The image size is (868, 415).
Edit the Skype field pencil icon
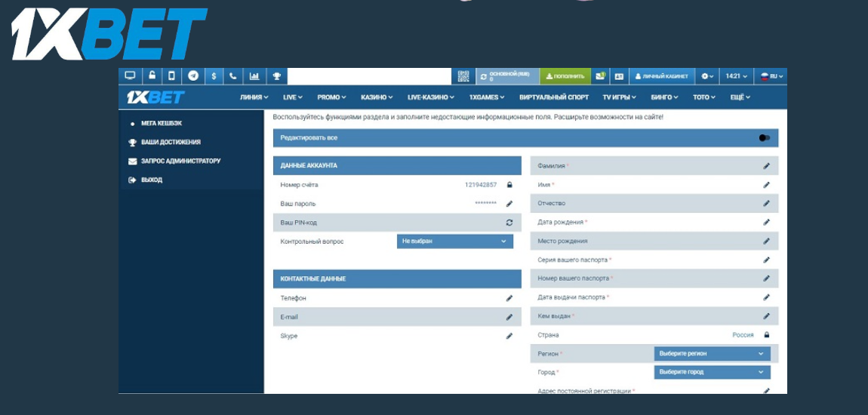(509, 336)
